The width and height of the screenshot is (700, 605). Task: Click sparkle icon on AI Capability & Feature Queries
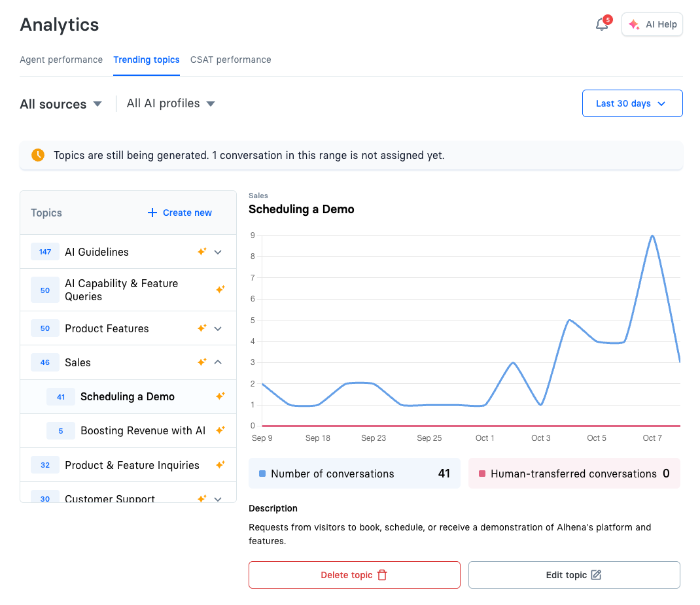point(220,290)
